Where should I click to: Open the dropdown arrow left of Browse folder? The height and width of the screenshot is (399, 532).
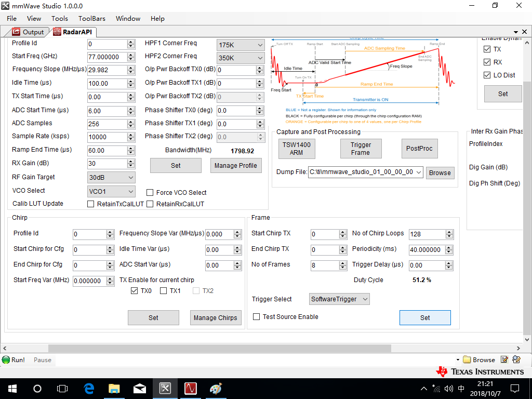coord(458,360)
